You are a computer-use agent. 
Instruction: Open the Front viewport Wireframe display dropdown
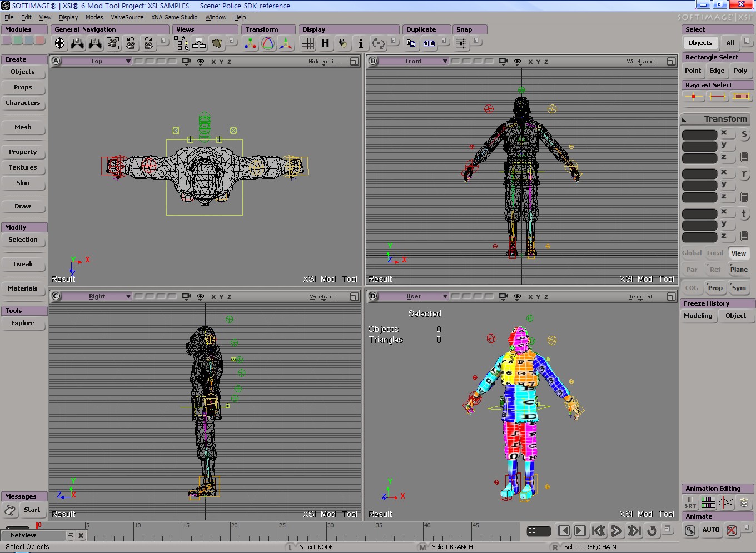click(640, 62)
